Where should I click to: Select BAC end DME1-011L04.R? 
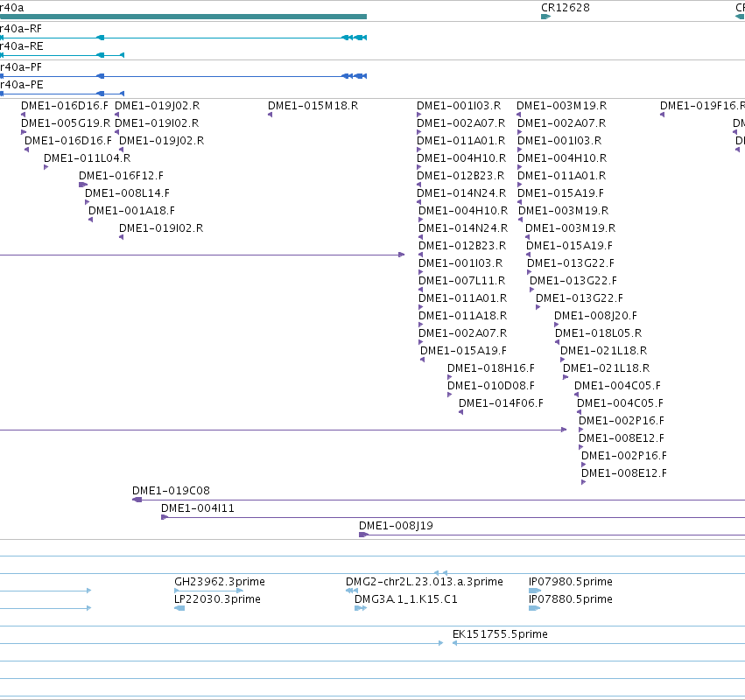[x=87, y=158]
